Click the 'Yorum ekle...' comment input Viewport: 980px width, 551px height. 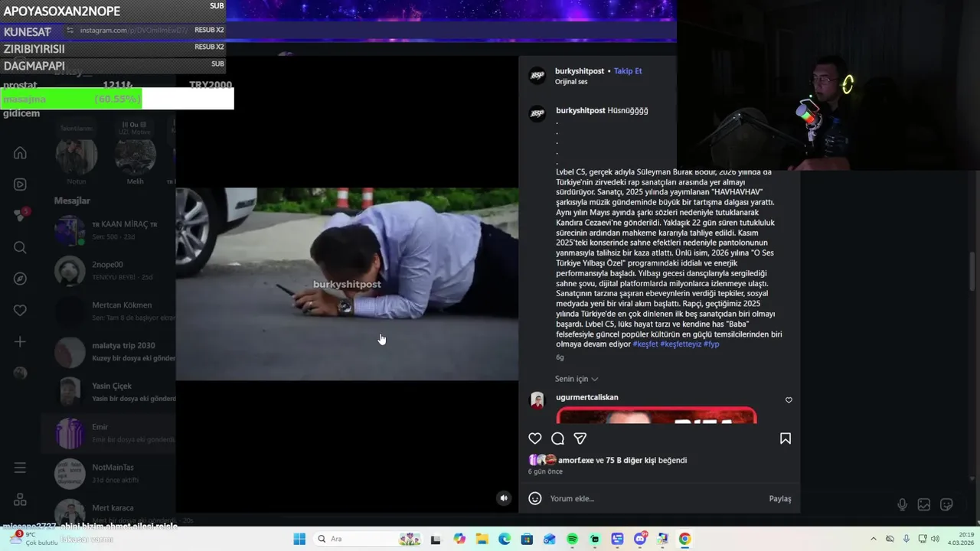(655, 498)
